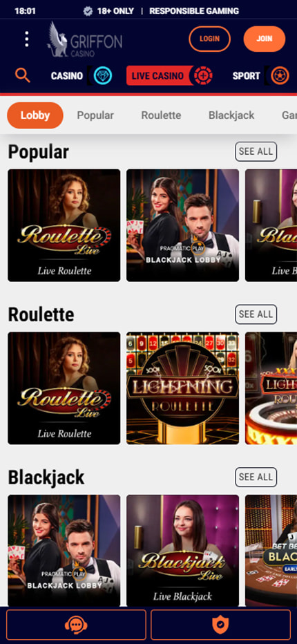Expand Roulette section with See All
The image size is (297, 644).
[x=256, y=314]
